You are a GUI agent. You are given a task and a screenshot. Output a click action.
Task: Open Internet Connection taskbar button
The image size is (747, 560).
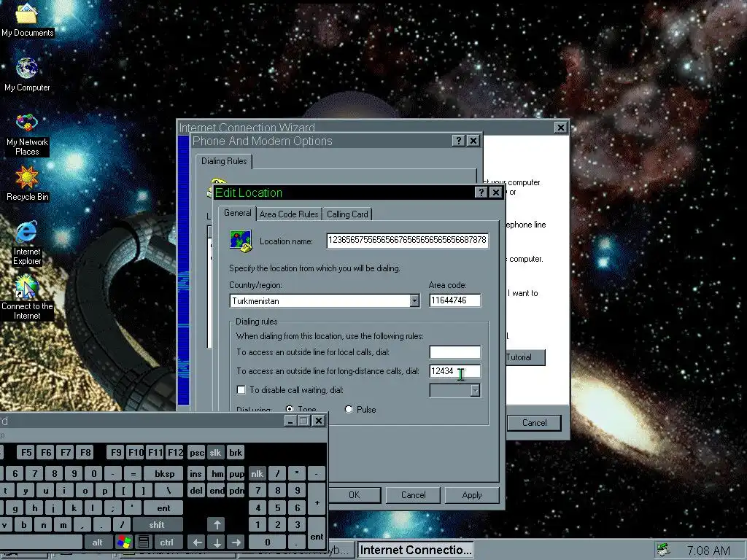click(x=415, y=550)
